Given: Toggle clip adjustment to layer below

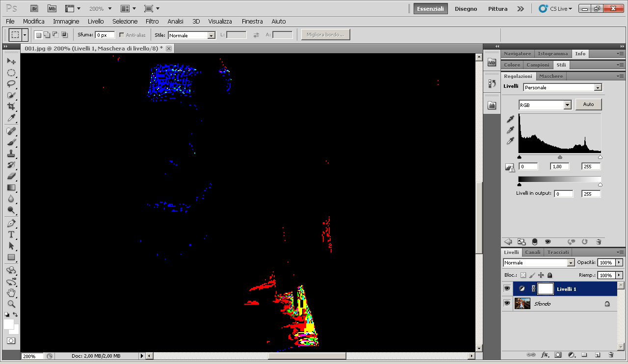Looking at the screenshot, I should [x=534, y=242].
